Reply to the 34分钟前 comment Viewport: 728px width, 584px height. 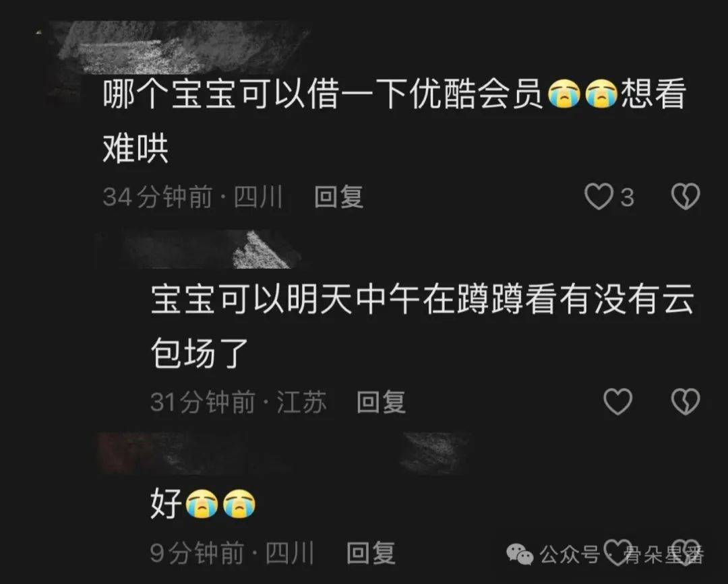(x=338, y=197)
